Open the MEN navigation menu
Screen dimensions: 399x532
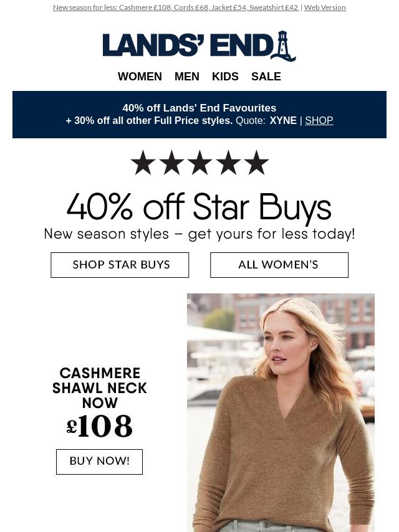187,77
